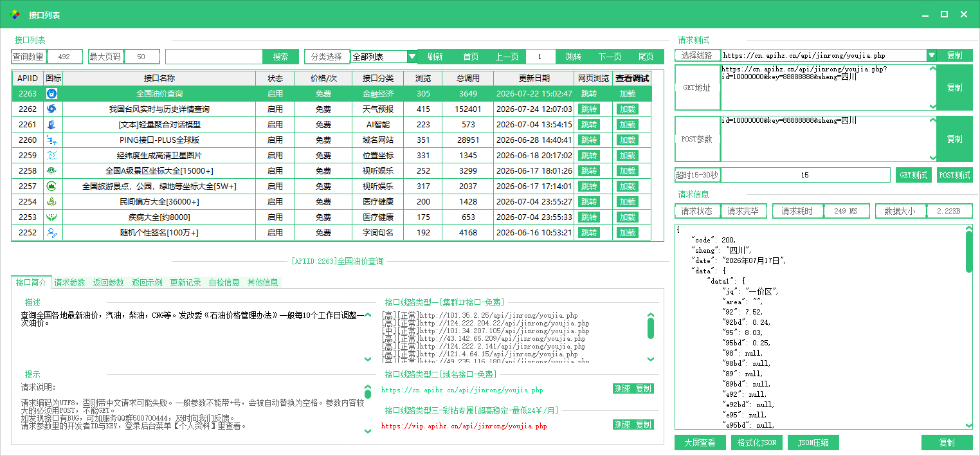980x456 pixels.
Task: Click the 跳转 pager button
Action: [574, 57]
